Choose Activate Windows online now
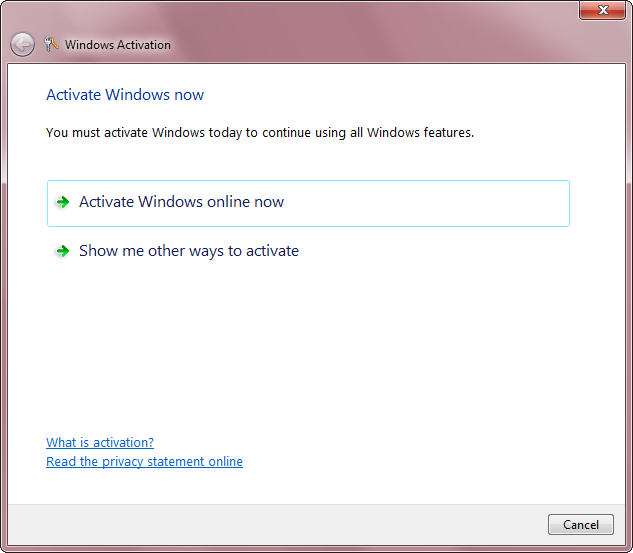Image resolution: width=633 pixels, height=553 pixels. tap(308, 203)
